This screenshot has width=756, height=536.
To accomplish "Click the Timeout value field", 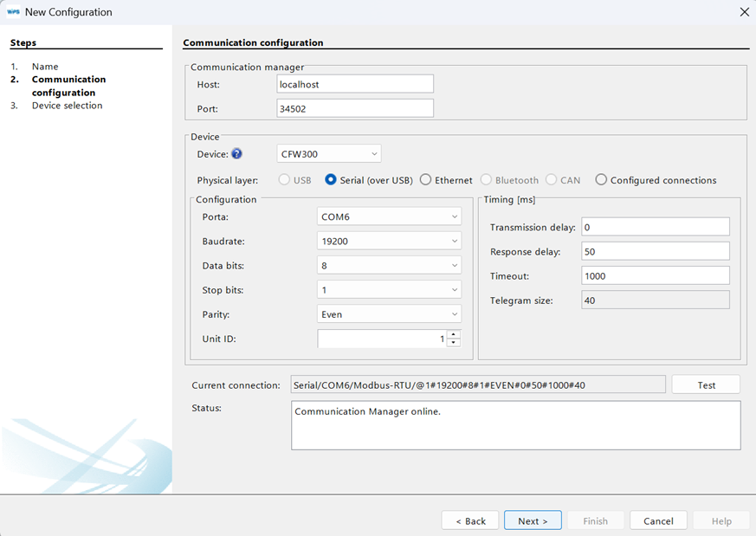I will pyautogui.click(x=656, y=275).
